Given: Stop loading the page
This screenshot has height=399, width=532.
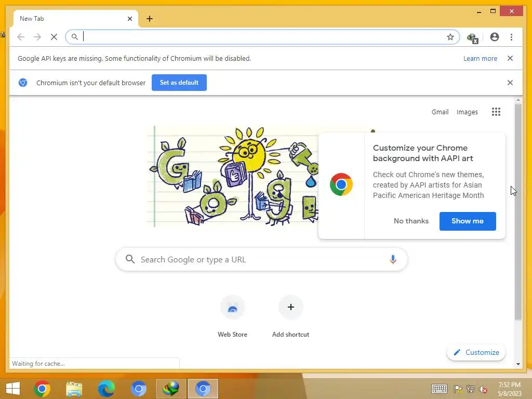Looking at the screenshot, I should pos(54,37).
